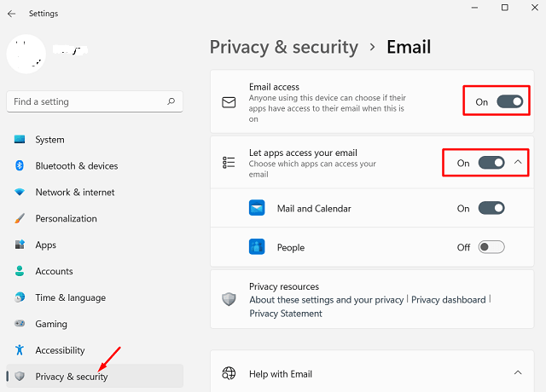Viewport: 546px width, 392px height.
Task: Collapse the Help with Email section
Action: (x=518, y=373)
